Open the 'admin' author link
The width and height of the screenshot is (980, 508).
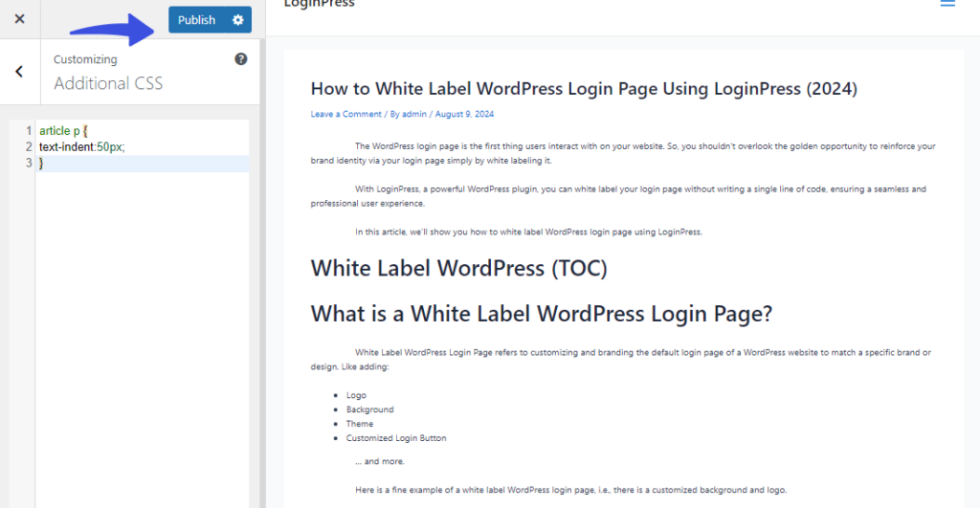coord(413,114)
